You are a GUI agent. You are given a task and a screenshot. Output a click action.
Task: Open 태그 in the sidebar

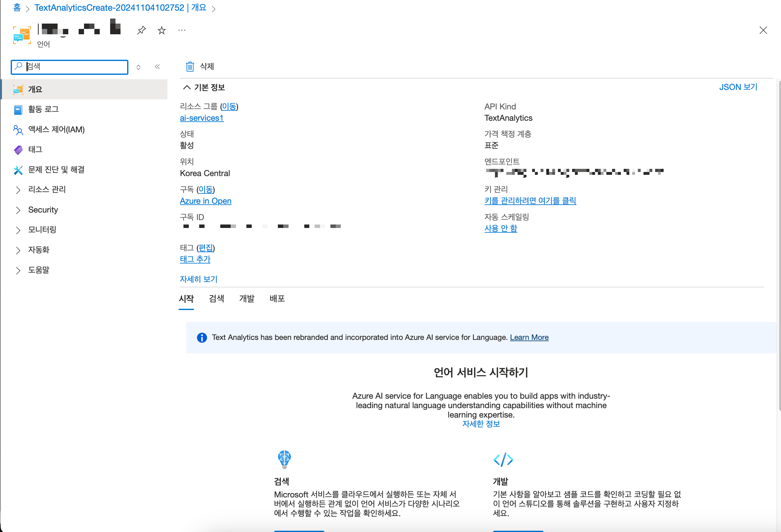pos(35,149)
